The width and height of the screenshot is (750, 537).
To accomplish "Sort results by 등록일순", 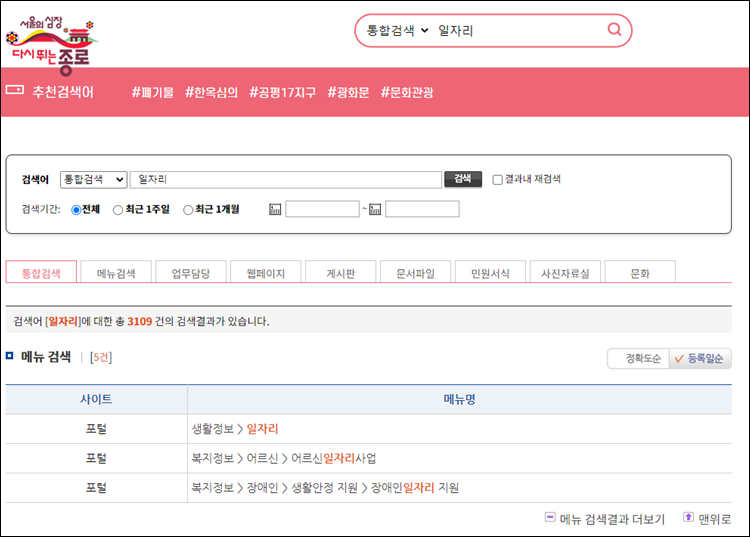I will pos(700,359).
